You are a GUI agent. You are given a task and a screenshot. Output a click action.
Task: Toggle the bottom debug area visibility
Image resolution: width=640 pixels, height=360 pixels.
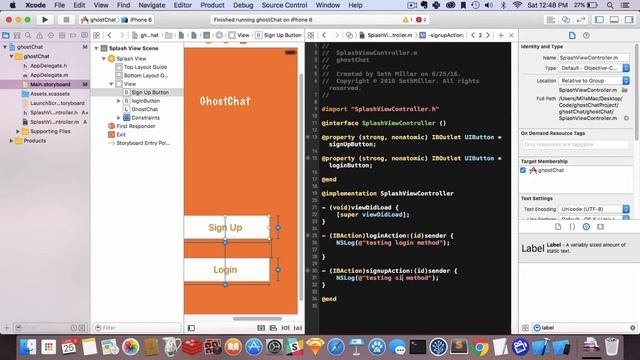(x=614, y=20)
